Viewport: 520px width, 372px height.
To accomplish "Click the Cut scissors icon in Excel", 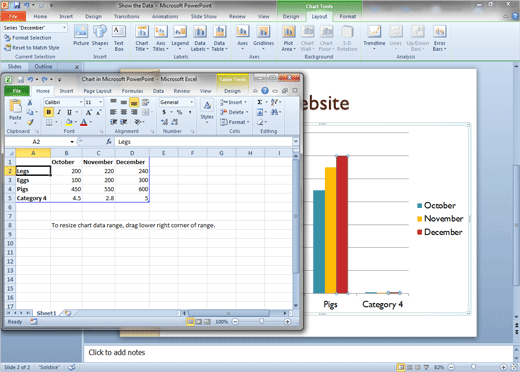I will tap(30, 102).
